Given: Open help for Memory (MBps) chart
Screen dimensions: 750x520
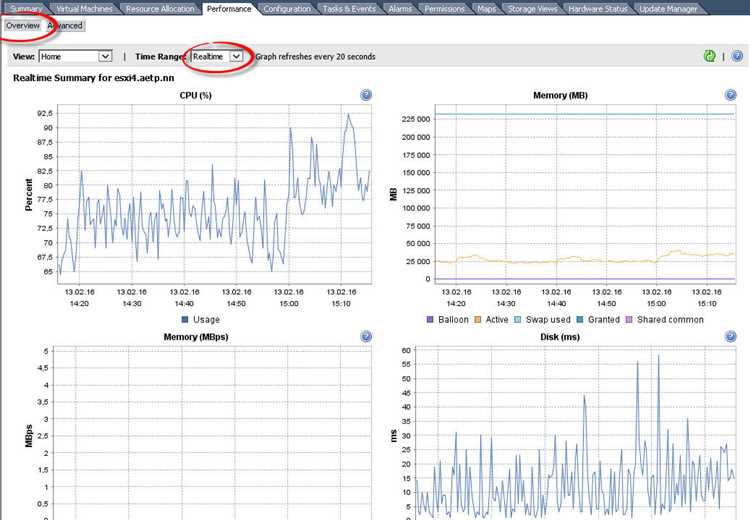Looking at the screenshot, I should 366,336.
